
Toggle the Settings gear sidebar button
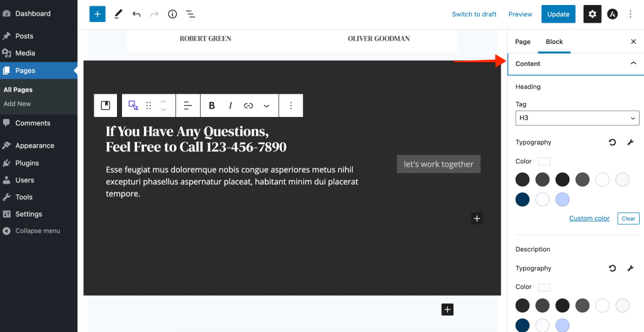592,14
